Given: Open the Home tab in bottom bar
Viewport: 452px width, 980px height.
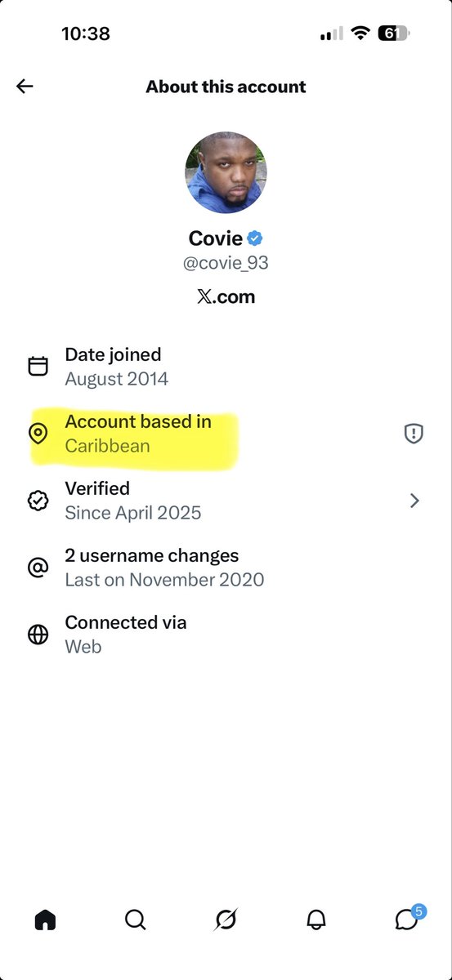Looking at the screenshot, I should (x=46, y=920).
